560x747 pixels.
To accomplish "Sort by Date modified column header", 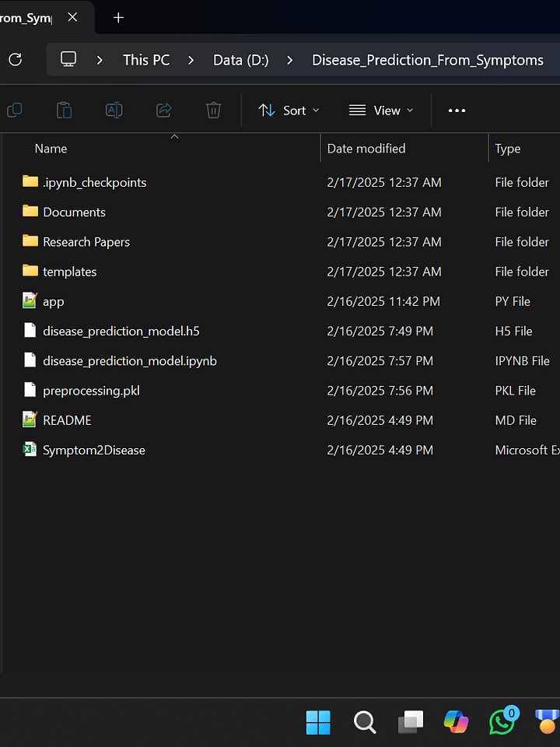I will pos(366,149).
